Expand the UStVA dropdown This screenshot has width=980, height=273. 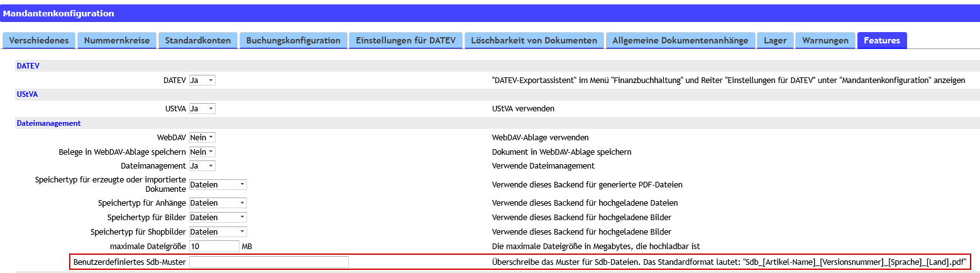pyautogui.click(x=202, y=109)
